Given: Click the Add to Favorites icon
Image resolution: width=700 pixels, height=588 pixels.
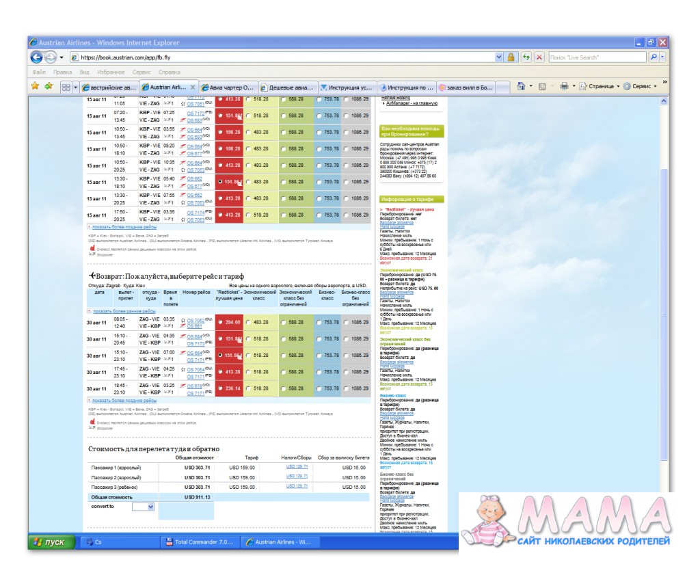Looking at the screenshot, I should coord(48,86).
